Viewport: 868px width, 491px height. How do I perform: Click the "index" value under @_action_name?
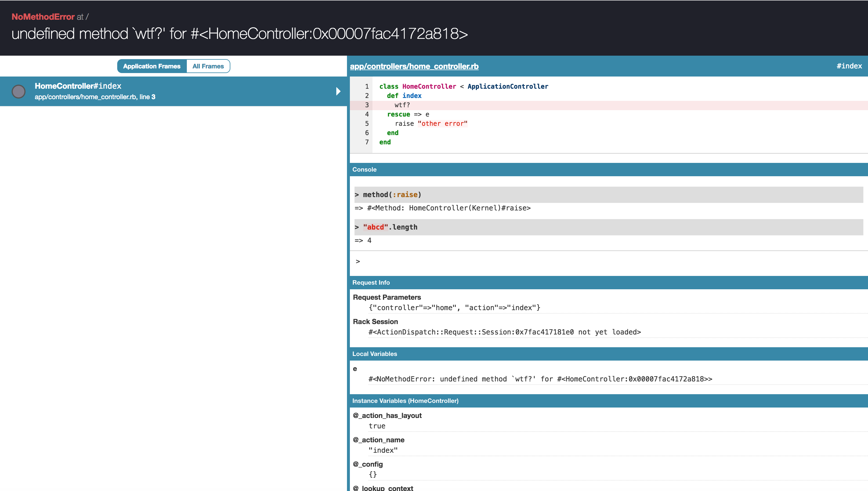click(383, 450)
